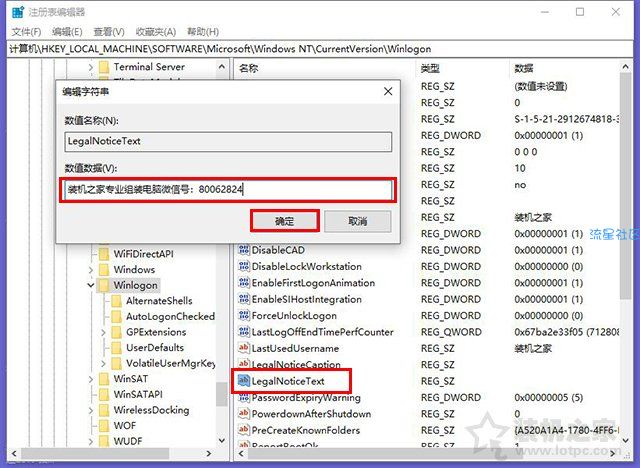Click the 0x00000005 (5) data cell
Screen dimensions: 640x468
549,397
